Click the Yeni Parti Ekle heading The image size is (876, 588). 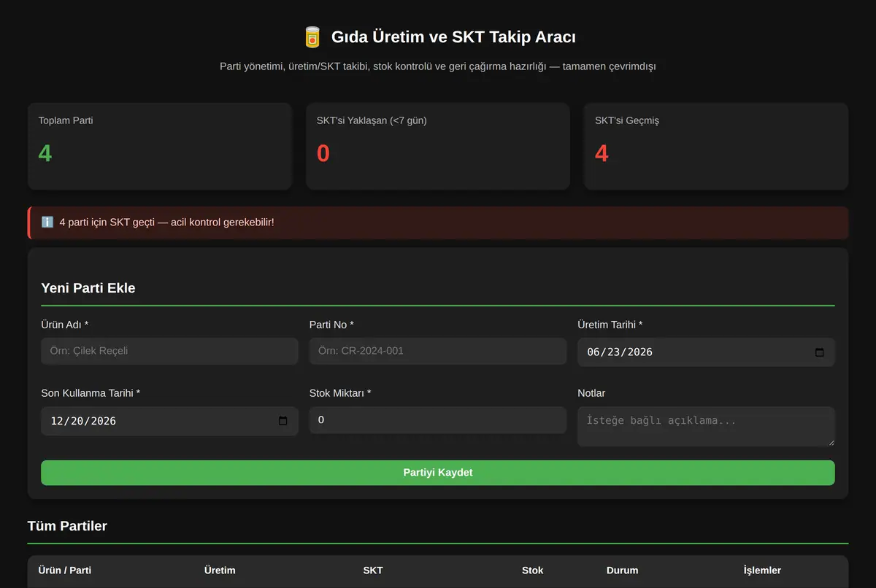88,288
